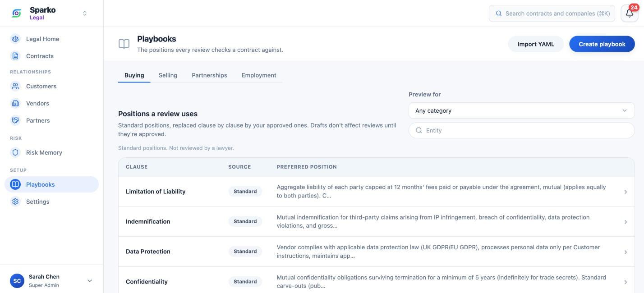Open the Any category dropdown
This screenshot has width=644, height=293.
pyautogui.click(x=521, y=110)
